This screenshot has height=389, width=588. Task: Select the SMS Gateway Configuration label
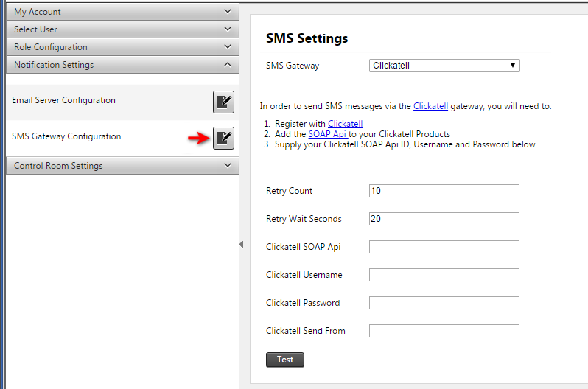coord(66,136)
